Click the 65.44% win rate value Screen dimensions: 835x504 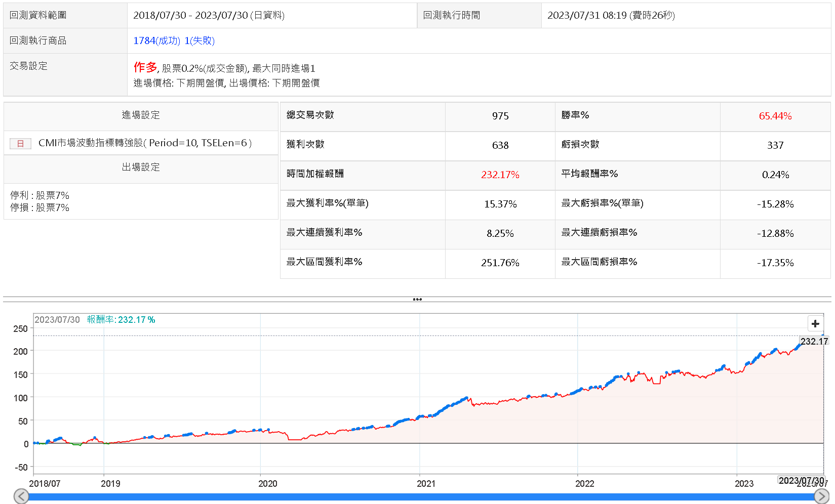pos(775,116)
